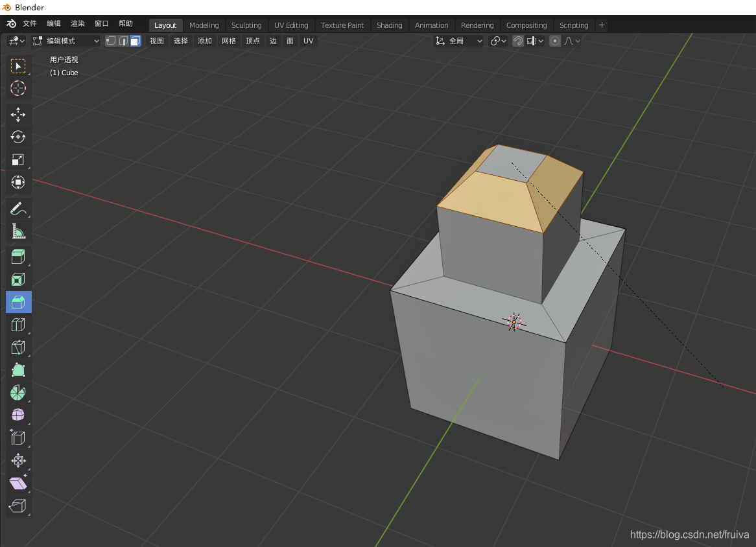Open proportional editing falloff dropdown
This screenshot has width=756, height=547.
(572, 41)
